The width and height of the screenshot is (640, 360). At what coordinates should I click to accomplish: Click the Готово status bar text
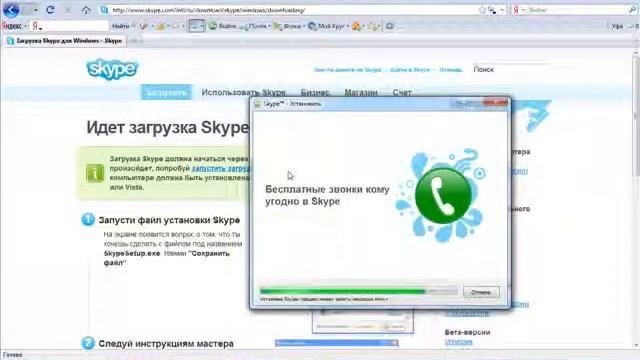pos(13,355)
